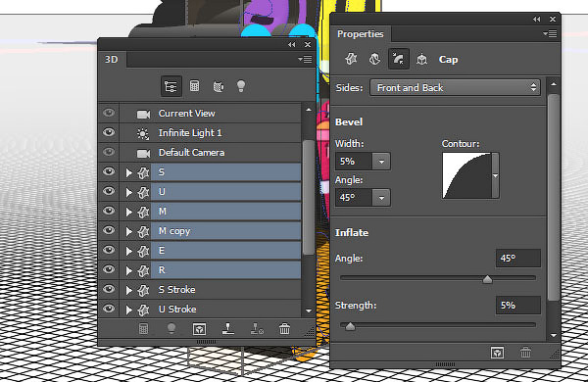Click Render icon in Properties panel
The height and width of the screenshot is (382, 588).
(497, 353)
